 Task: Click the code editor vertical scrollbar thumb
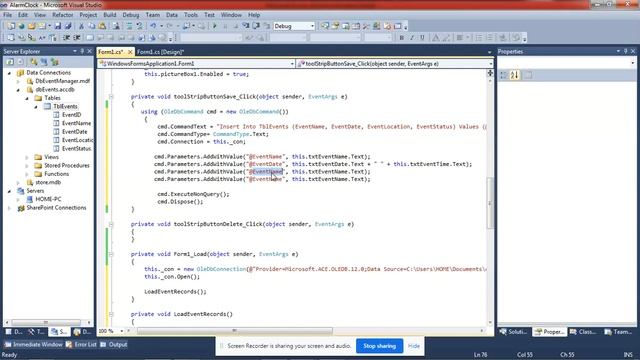490,203
